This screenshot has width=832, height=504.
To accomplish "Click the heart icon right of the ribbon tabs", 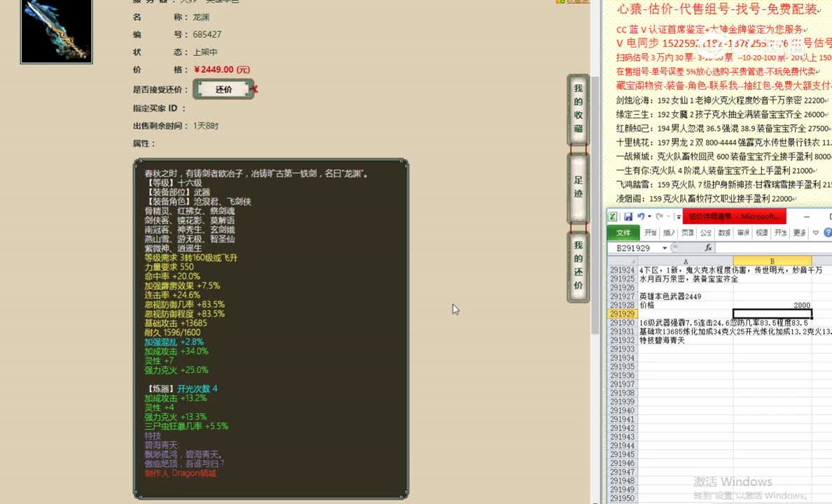I will pos(816,232).
